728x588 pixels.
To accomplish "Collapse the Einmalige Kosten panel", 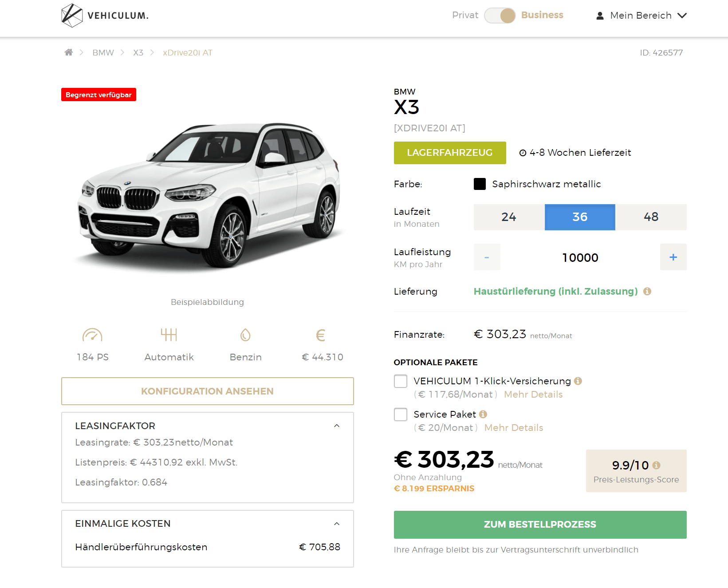I will coord(337,524).
